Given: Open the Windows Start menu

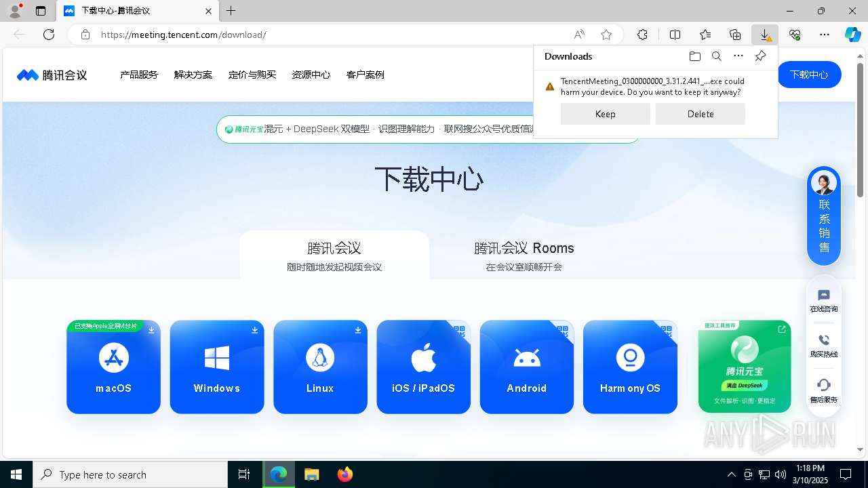Looking at the screenshot, I should tap(16, 474).
